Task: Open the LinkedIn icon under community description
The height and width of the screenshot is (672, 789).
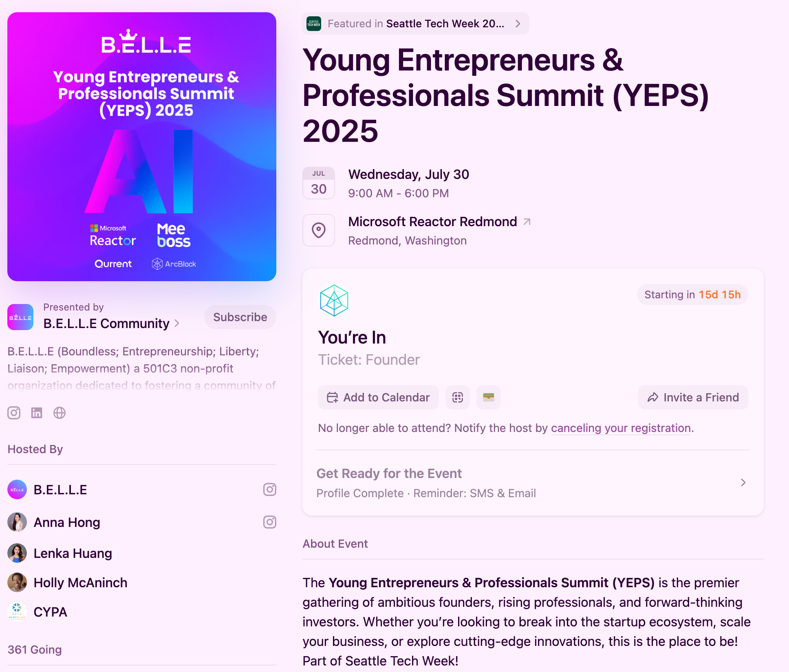Action: (x=37, y=413)
